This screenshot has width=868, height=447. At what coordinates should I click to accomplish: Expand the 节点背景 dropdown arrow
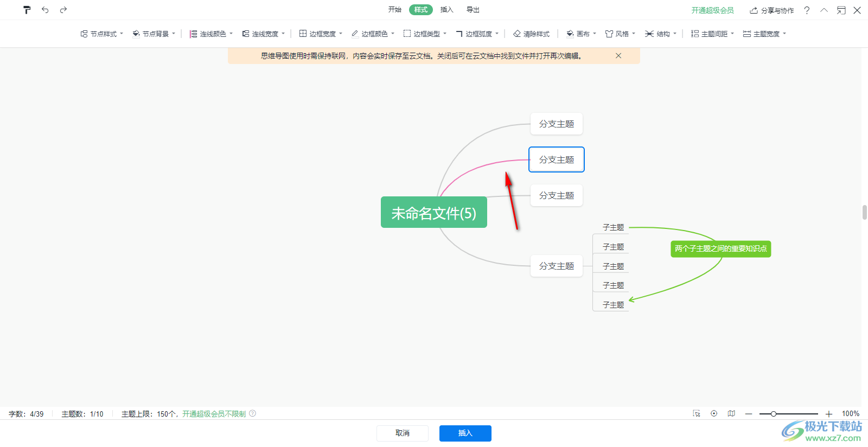tap(174, 34)
